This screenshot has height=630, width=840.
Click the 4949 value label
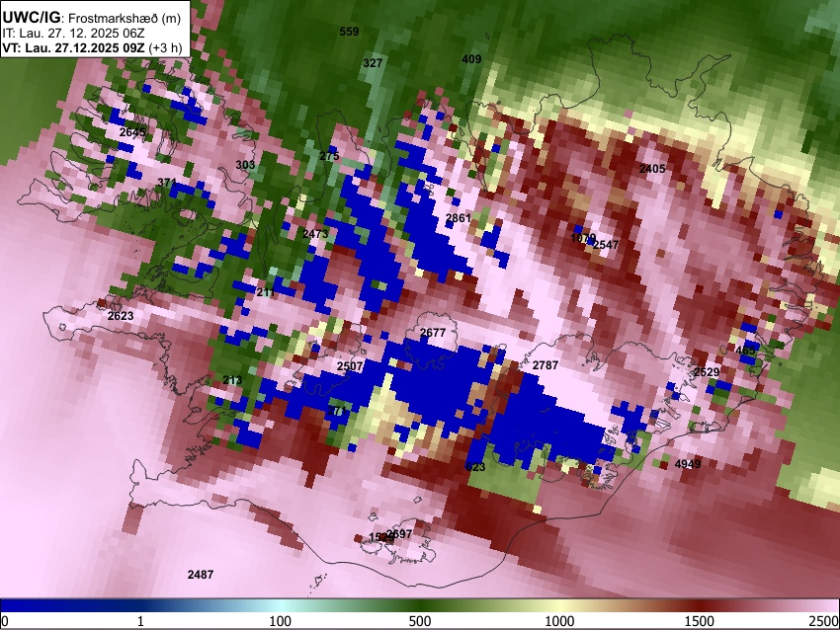coord(688,464)
